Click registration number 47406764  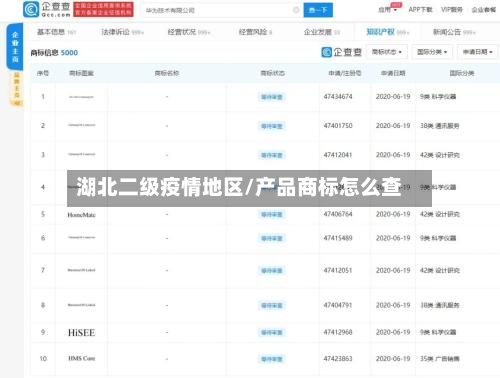338,214
